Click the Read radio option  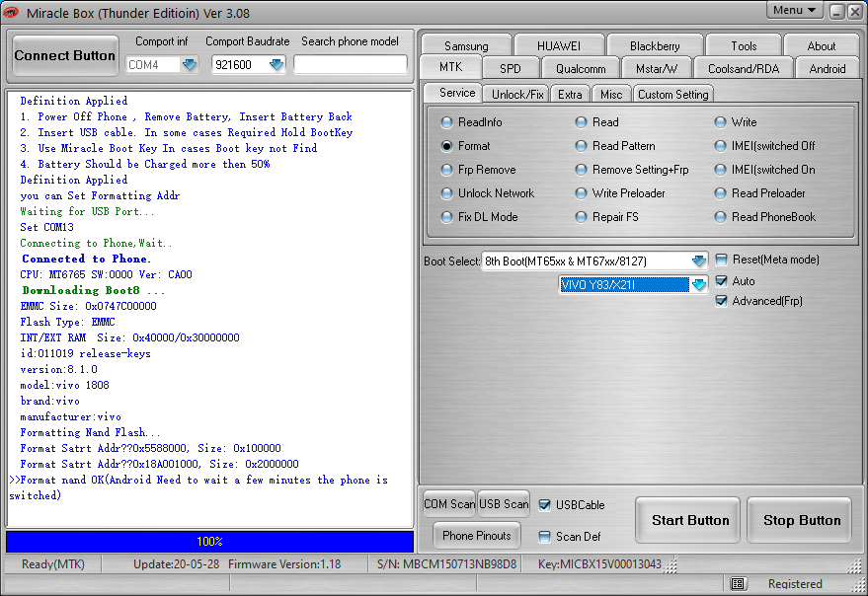[x=581, y=122]
